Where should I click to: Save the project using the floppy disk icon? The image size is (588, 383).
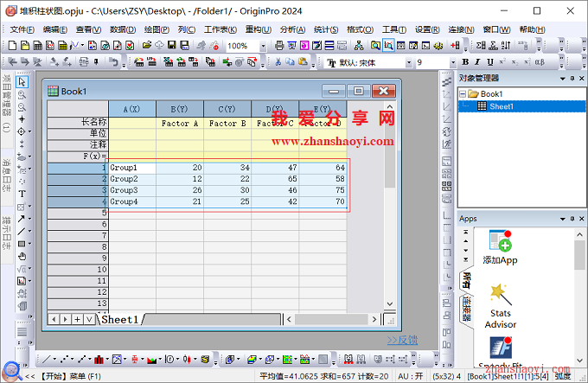(172, 46)
